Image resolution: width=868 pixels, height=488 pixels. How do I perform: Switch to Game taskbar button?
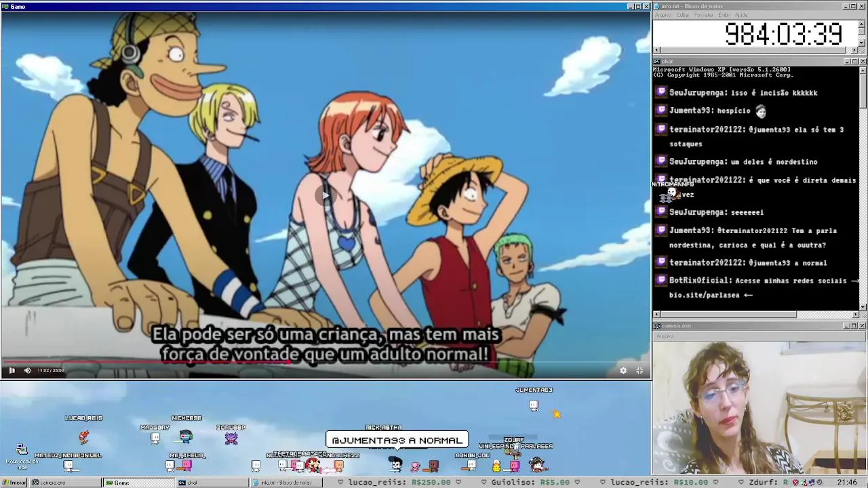point(138,483)
